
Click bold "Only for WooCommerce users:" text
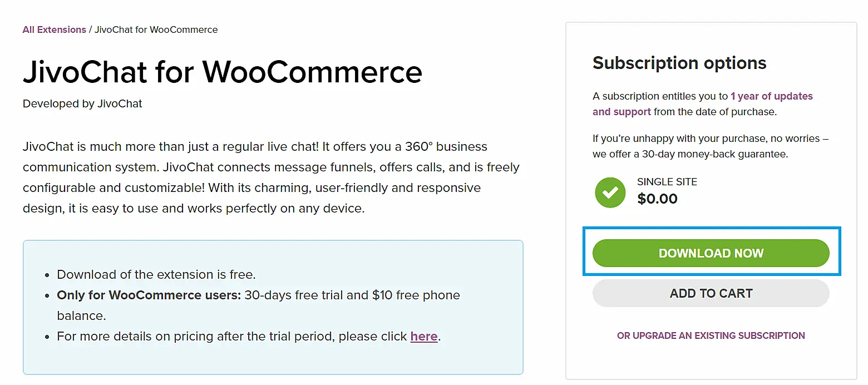149,295
